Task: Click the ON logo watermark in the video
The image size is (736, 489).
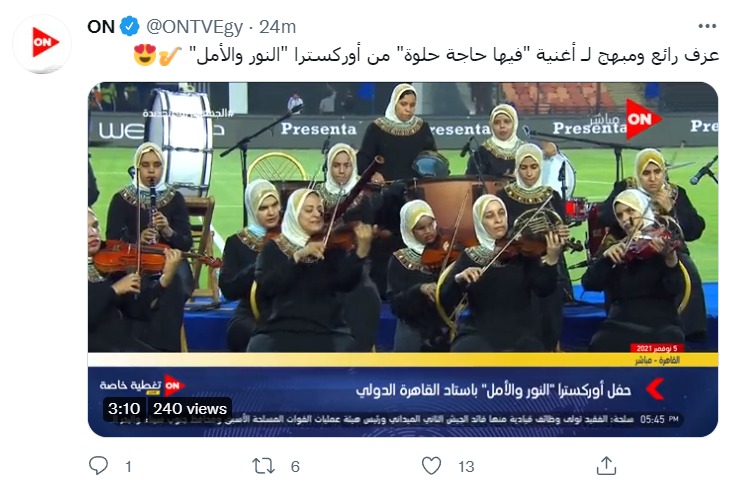Action: coord(641,119)
